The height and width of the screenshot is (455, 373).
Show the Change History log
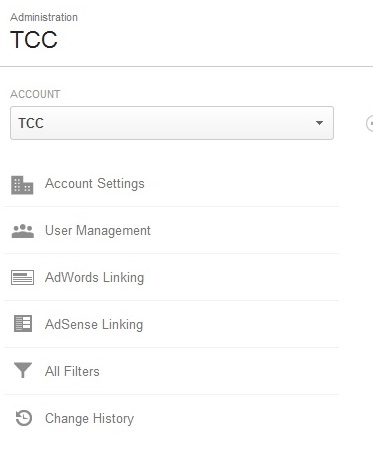tap(89, 419)
